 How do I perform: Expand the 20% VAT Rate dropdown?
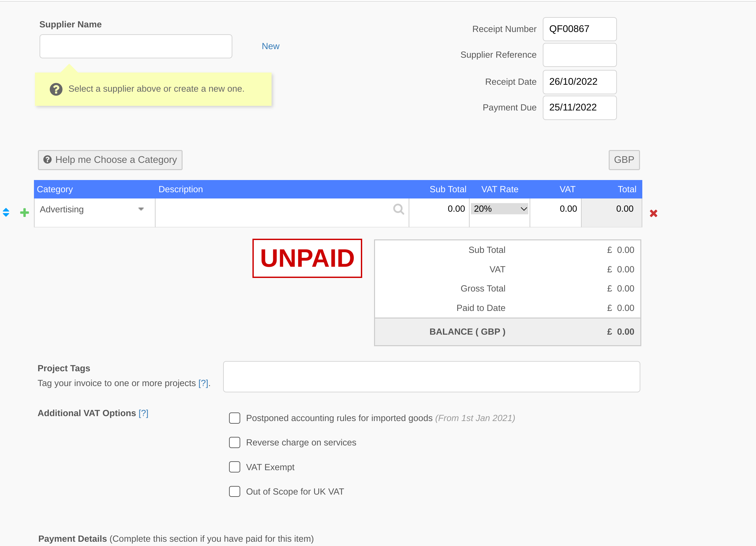[x=499, y=209]
